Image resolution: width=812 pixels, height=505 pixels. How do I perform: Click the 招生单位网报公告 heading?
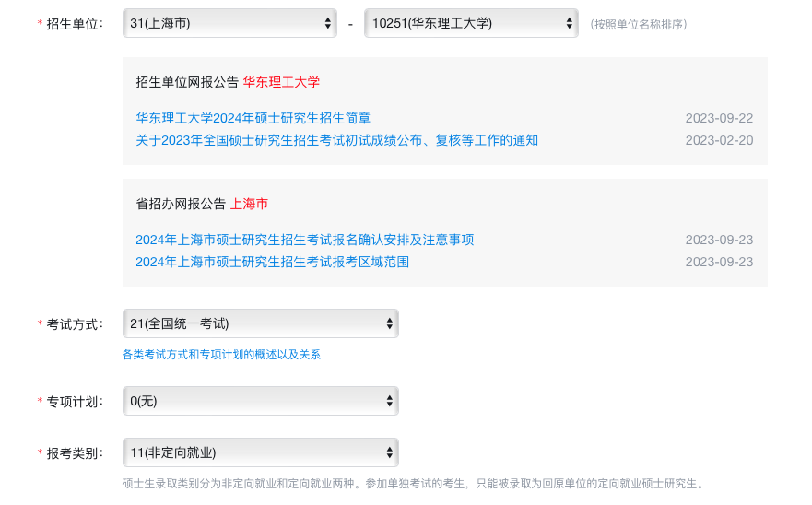(187, 82)
